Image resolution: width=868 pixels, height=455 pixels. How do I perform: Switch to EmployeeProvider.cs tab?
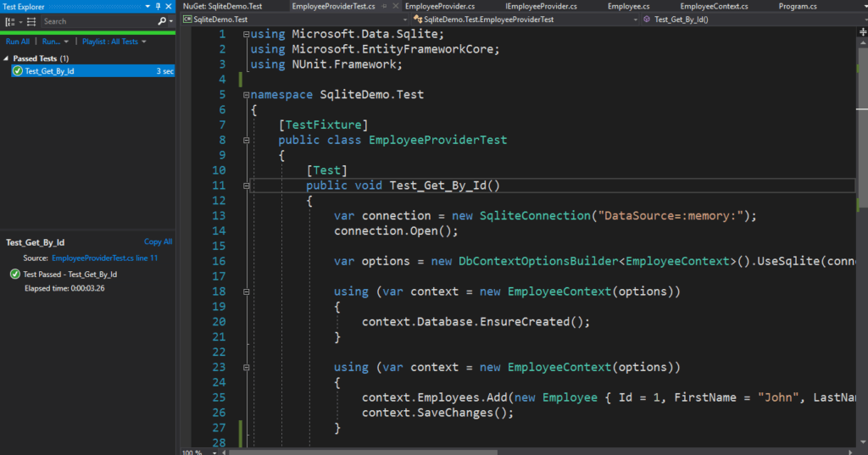(440, 7)
